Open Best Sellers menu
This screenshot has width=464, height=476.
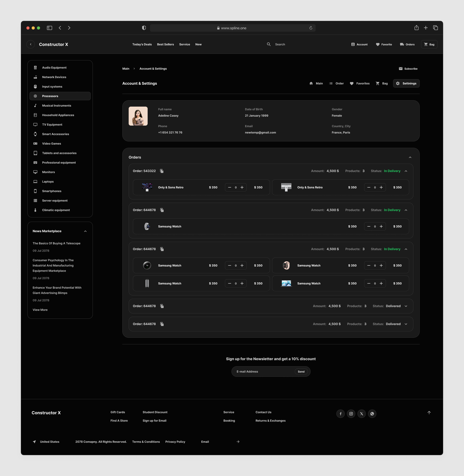click(x=166, y=44)
